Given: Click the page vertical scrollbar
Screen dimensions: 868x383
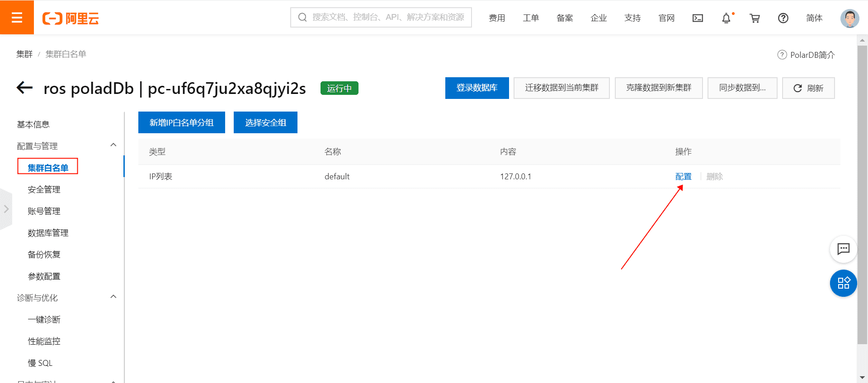Looking at the screenshot, I should coord(863,194).
